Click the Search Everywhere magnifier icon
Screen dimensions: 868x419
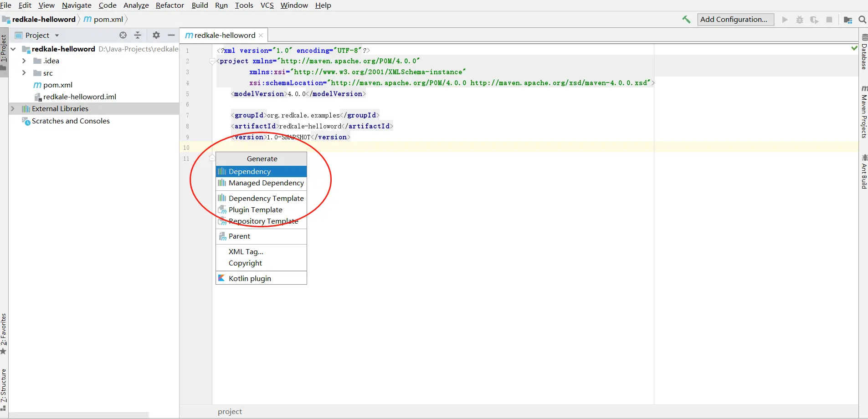click(862, 20)
